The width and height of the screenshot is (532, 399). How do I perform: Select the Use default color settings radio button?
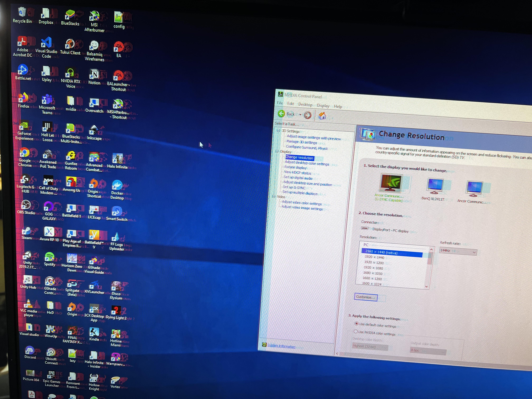pyautogui.click(x=356, y=323)
